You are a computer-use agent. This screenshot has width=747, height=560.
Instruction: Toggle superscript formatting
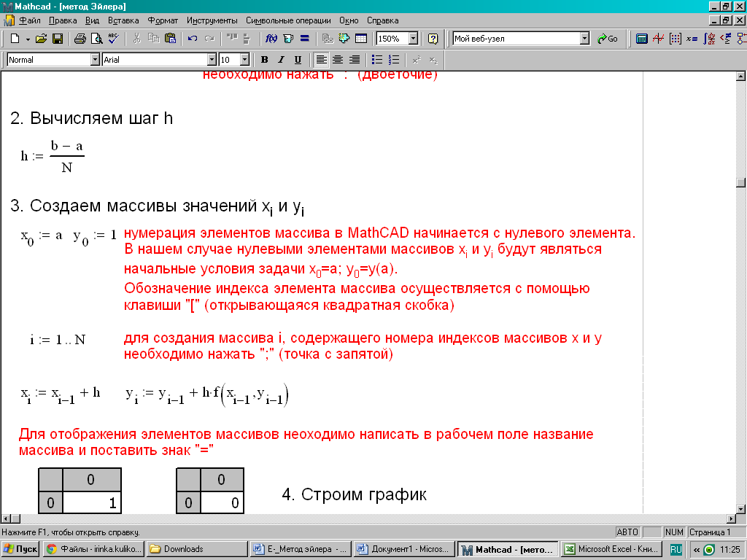(x=417, y=60)
